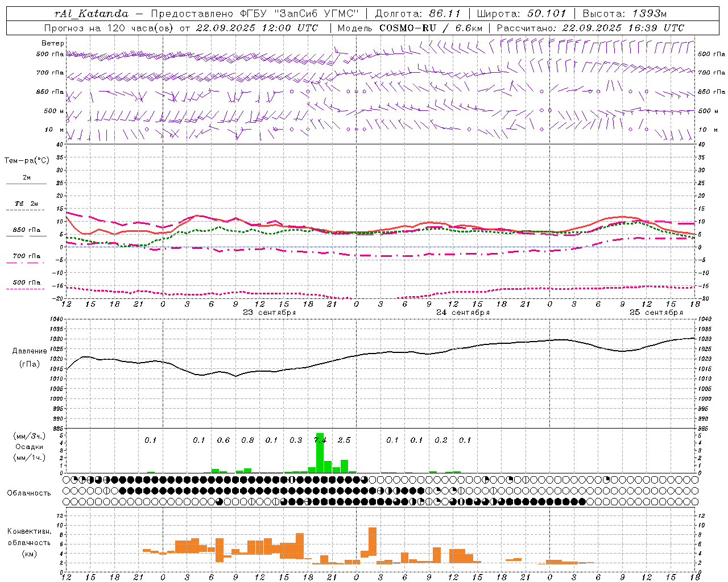Click the 'Модель COSMO-RU / 6.6км' label

[x=409, y=28]
